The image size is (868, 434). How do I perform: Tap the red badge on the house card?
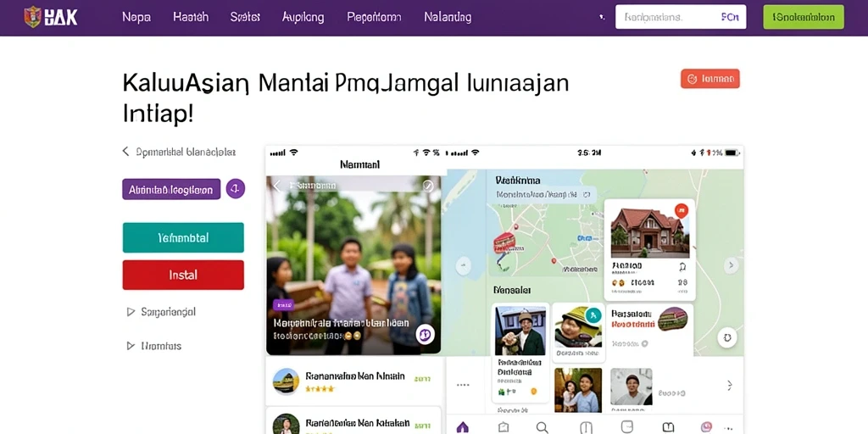[682, 210]
